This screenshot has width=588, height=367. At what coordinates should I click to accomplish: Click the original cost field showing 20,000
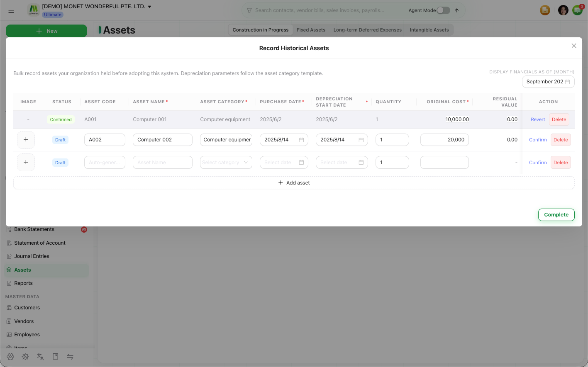[444, 140]
